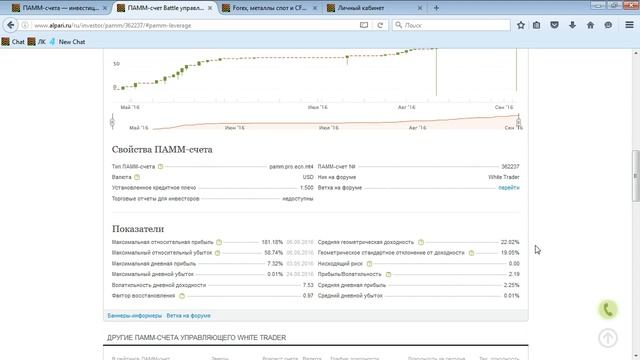This screenshot has width=640, height=360.
Task: Click info icon beside Нисходящий риск
Action: 369,264
